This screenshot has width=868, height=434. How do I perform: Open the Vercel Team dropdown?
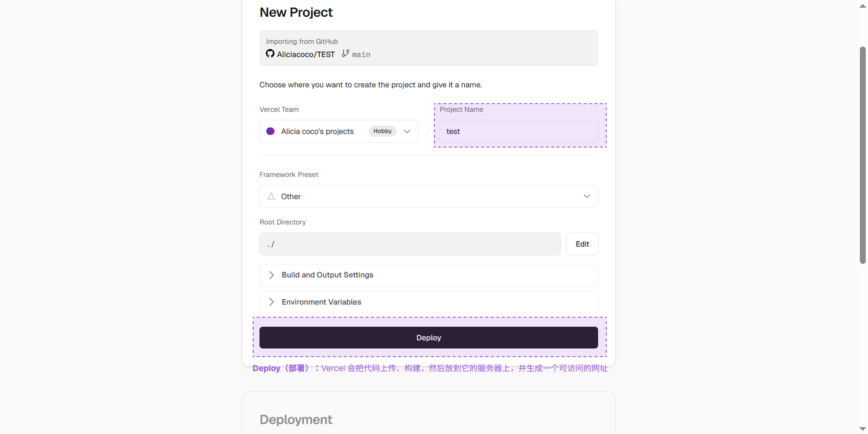click(339, 131)
